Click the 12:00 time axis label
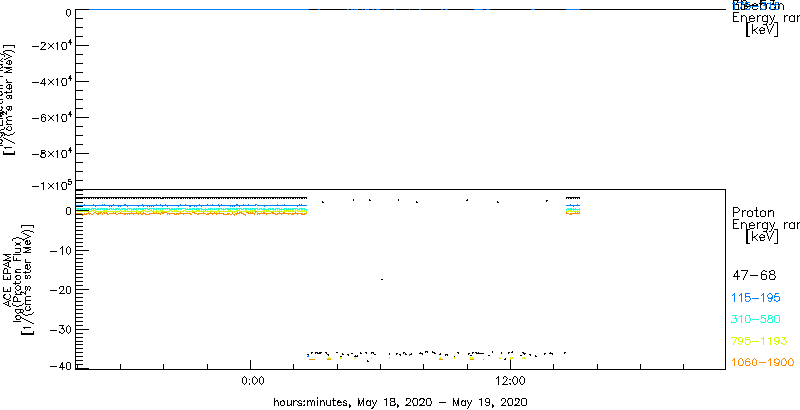This screenshot has width=800, height=410. click(x=511, y=382)
